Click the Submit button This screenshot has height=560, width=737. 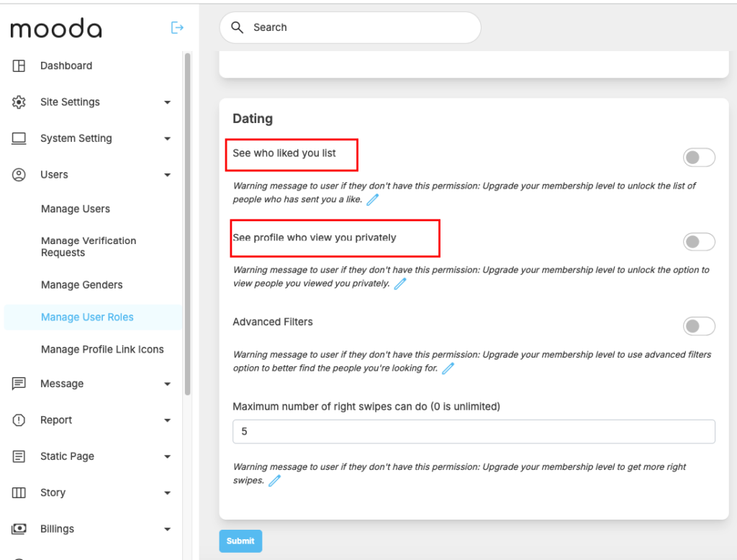pyautogui.click(x=240, y=541)
